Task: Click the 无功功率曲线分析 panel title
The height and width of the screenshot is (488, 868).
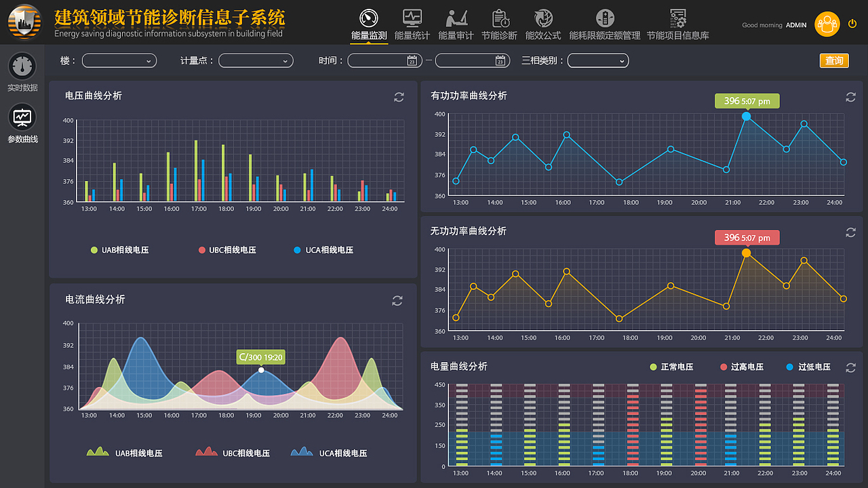Action: [469, 231]
